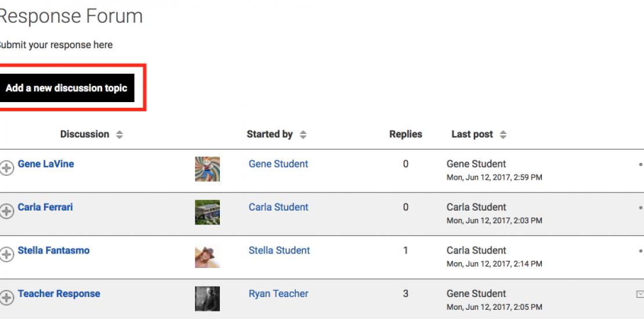This screenshot has height=319, width=644.
Task: Click the envelope icon on Teacher Response row
Action: [x=639, y=294]
